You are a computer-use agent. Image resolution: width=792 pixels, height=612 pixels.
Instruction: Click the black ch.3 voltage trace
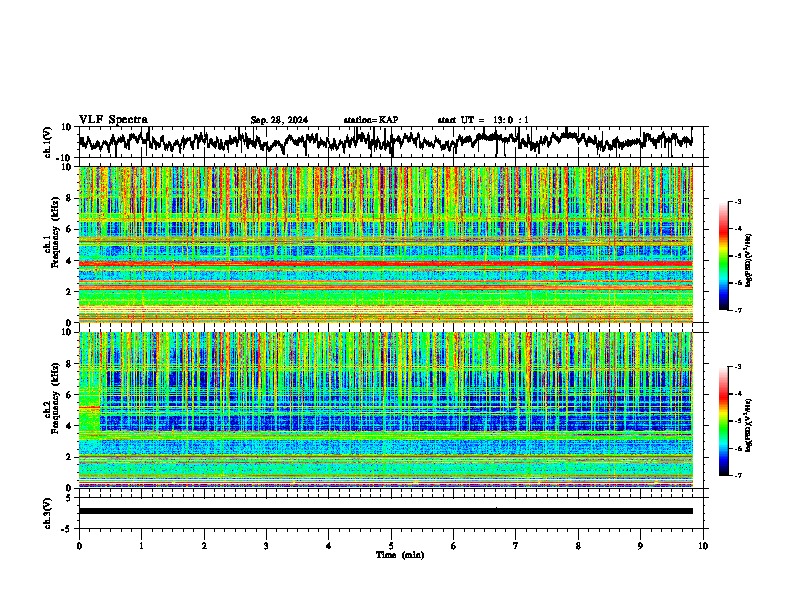(385, 511)
